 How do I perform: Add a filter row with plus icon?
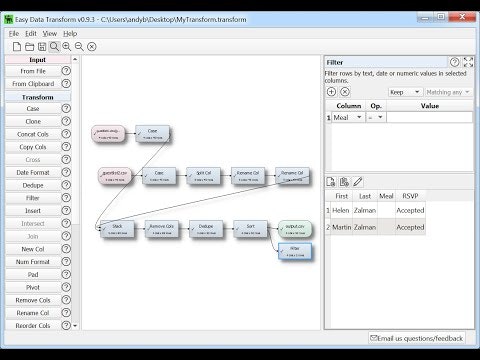pos(331,92)
